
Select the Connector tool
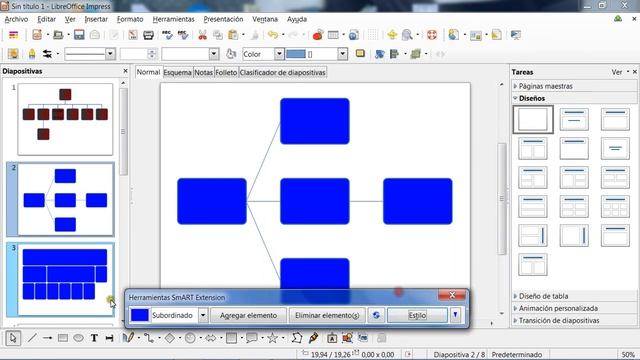149,338
